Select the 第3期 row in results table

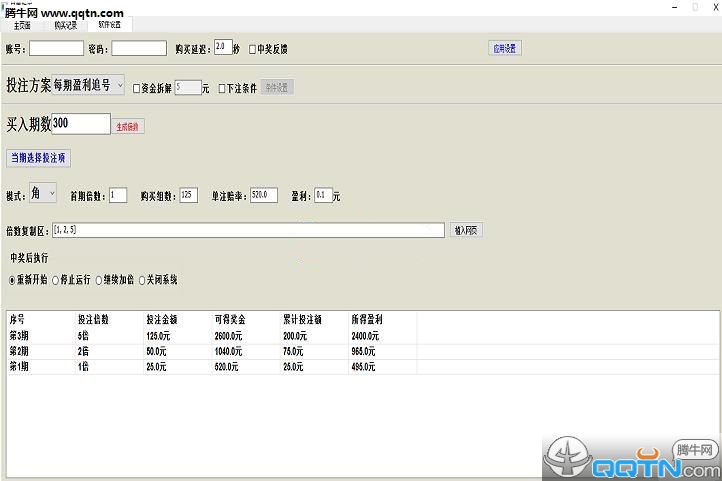pyautogui.click(x=200, y=337)
